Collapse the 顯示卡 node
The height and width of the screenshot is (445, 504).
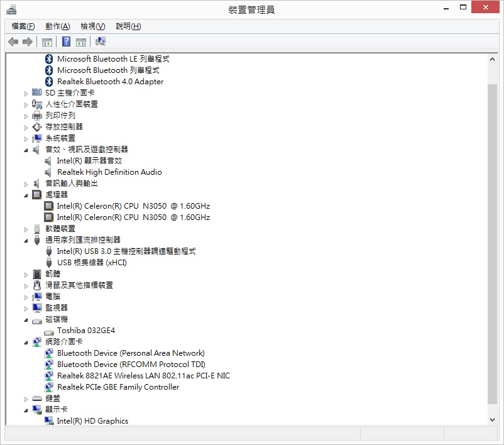[26, 410]
